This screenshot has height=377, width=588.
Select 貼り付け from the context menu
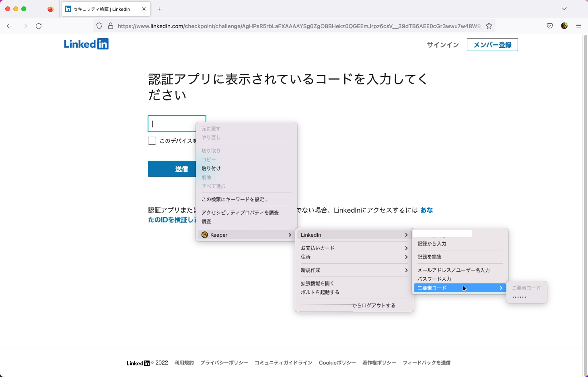point(211,168)
